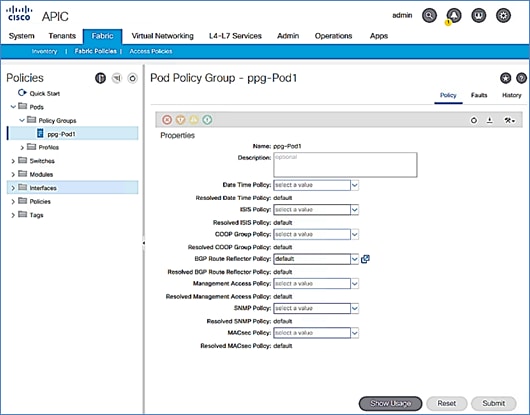Collapse the Policy Groups tree node

tap(22, 120)
